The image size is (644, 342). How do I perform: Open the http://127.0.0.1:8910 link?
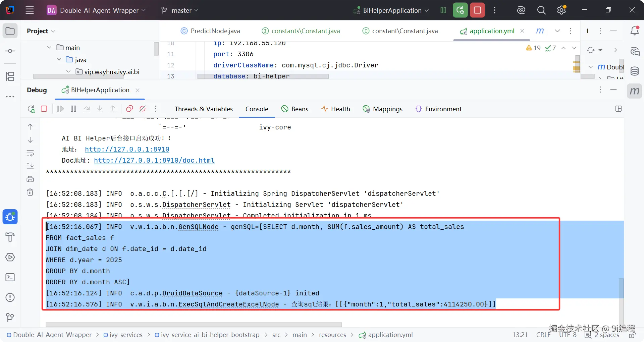click(x=127, y=149)
